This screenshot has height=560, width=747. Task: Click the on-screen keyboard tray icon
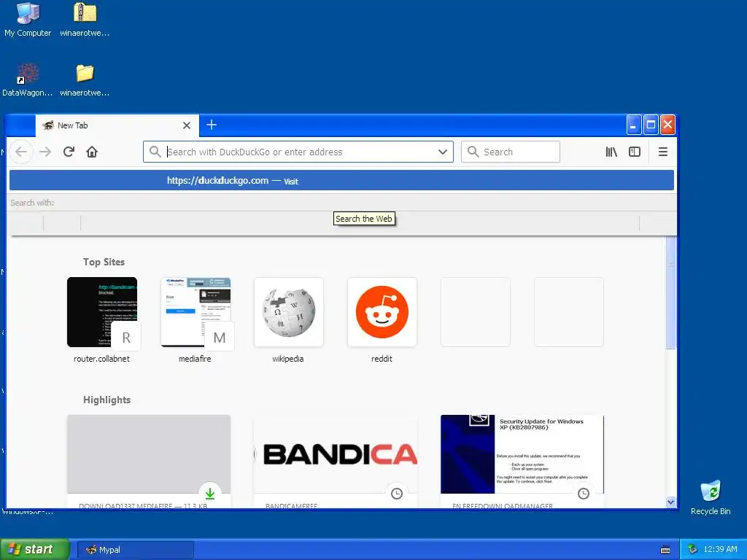point(665,550)
